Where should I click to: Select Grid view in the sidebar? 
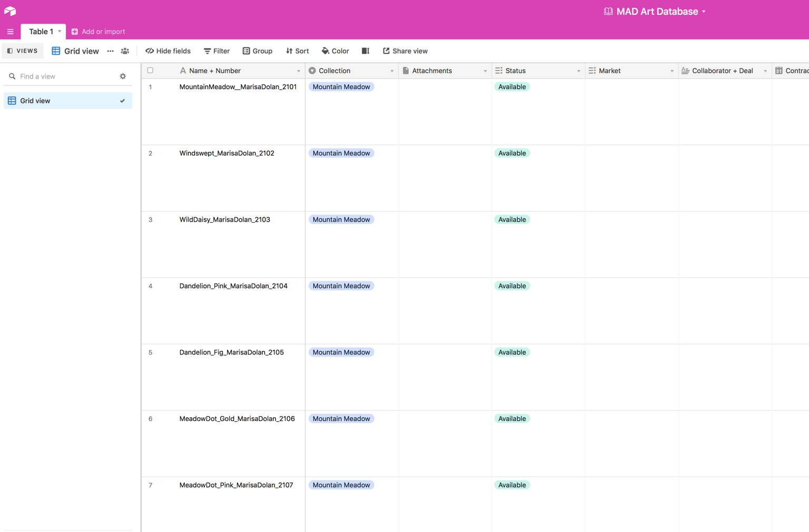(x=68, y=101)
